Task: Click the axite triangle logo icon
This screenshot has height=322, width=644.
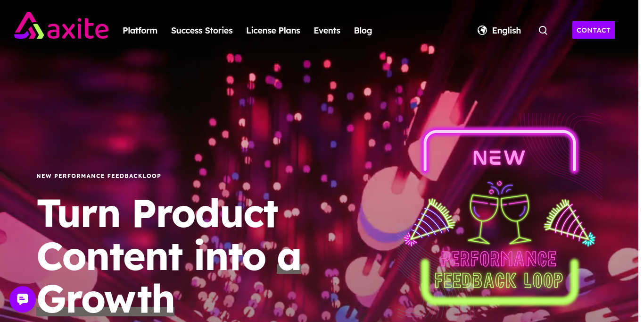Action: click(x=29, y=25)
